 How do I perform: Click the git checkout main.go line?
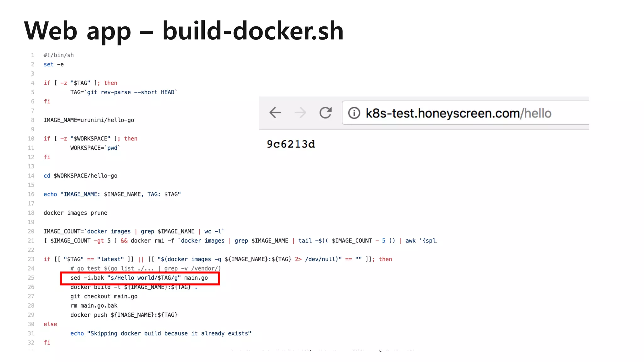click(104, 296)
